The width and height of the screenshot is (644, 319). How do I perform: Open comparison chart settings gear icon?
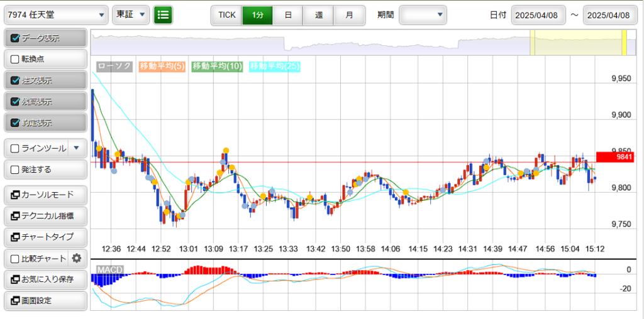click(77, 258)
